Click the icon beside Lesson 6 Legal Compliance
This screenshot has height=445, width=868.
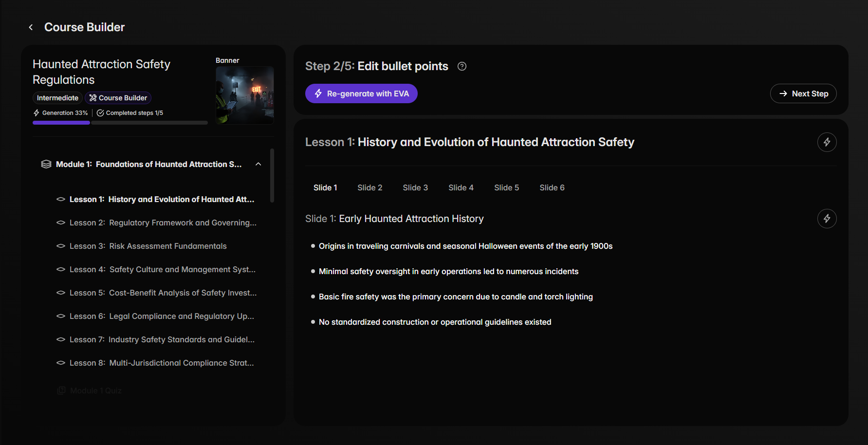coord(61,316)
